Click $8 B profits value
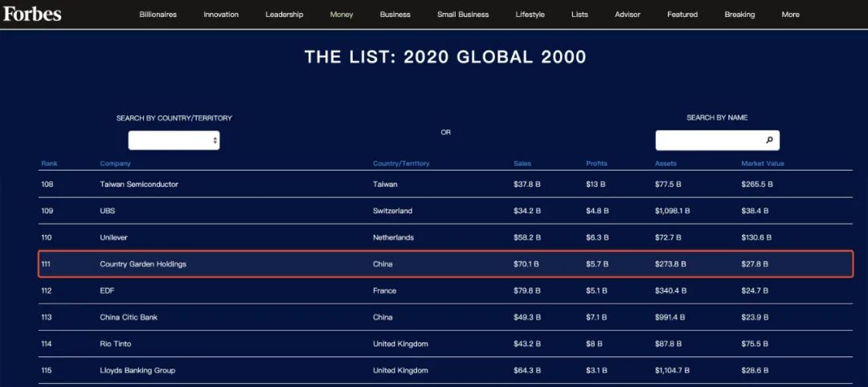Screen dimensions: 868x387 pyautogui.click(x=594, y=344)
